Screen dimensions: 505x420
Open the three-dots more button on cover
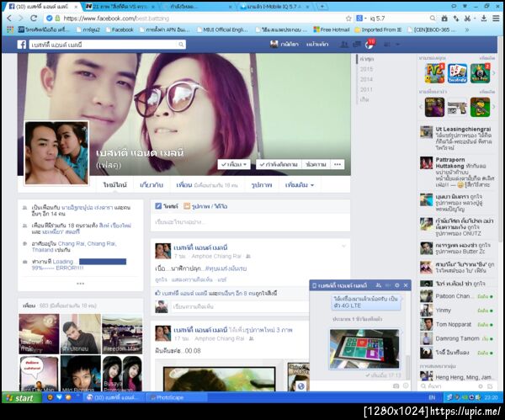tap(338, 165)
